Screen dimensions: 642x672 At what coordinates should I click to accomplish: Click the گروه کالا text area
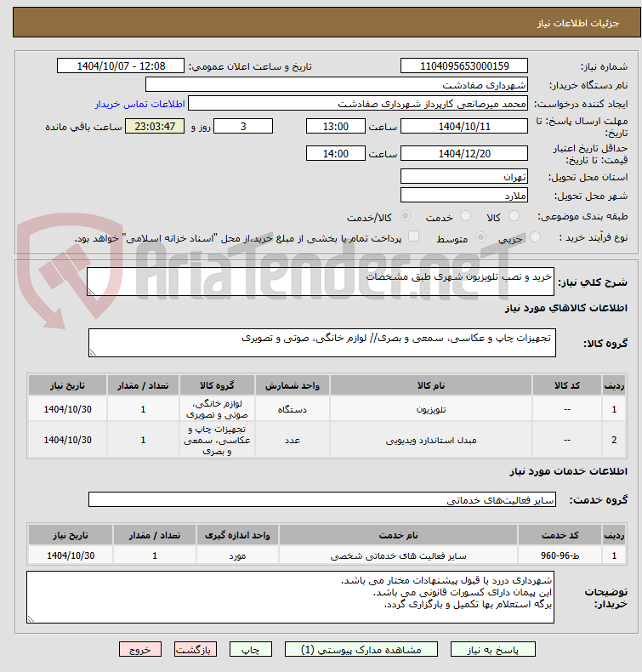click(322, 343)
